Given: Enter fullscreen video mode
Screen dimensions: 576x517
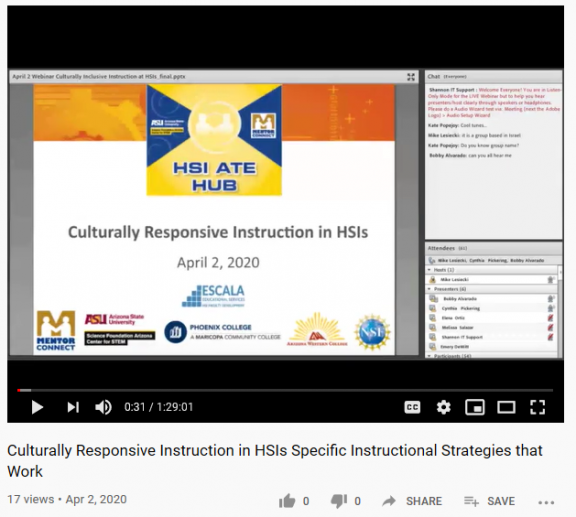Looking at the screenshot, I should coord(537,407).
